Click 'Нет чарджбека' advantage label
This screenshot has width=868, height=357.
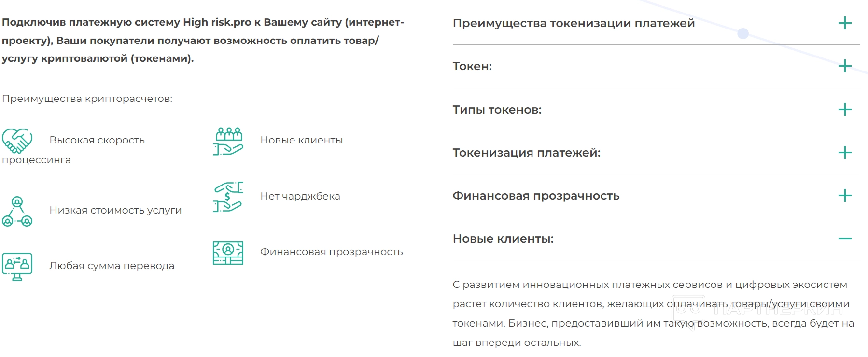tap(300, 196)
